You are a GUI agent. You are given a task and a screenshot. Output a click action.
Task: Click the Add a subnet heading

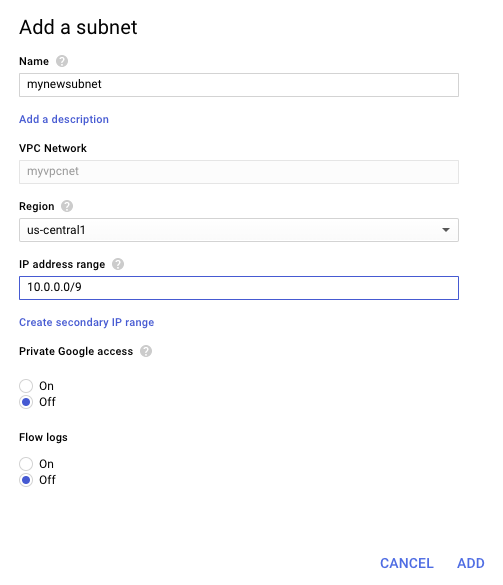[78, 27]
